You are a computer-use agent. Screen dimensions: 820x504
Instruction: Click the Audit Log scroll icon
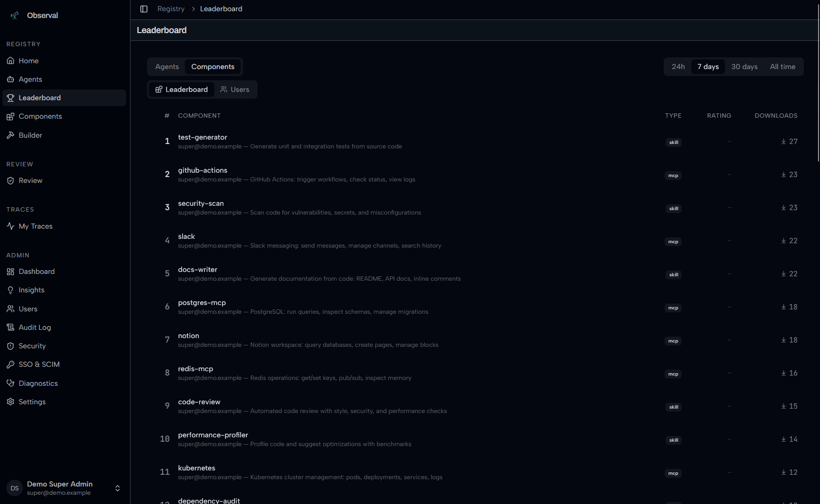pos(10,327)
